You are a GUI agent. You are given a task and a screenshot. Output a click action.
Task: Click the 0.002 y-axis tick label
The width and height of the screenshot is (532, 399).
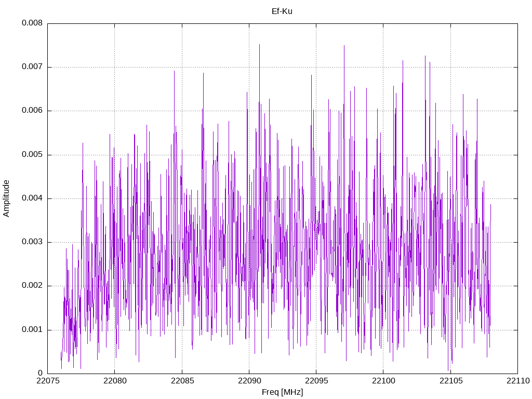32,286
